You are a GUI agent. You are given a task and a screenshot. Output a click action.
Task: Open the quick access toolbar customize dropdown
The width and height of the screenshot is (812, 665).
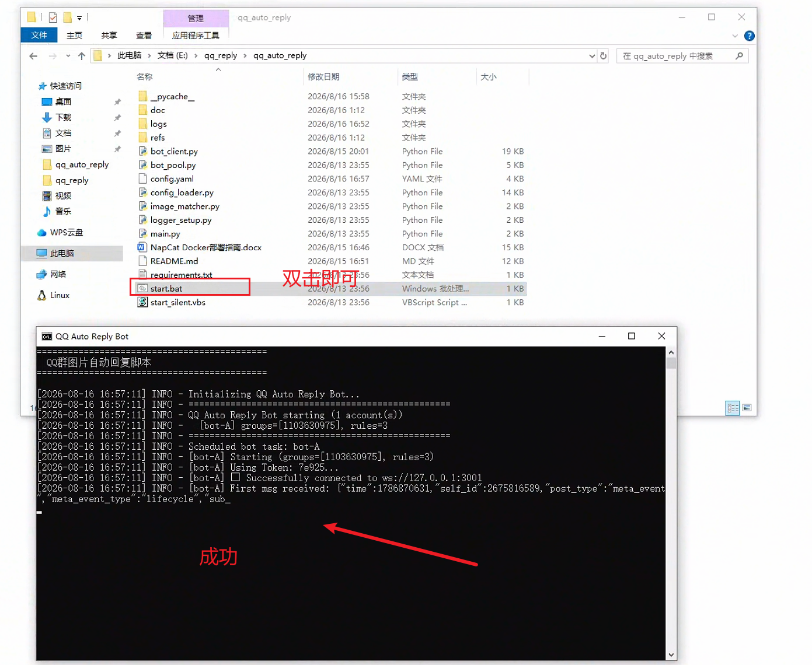pos(79,18)
